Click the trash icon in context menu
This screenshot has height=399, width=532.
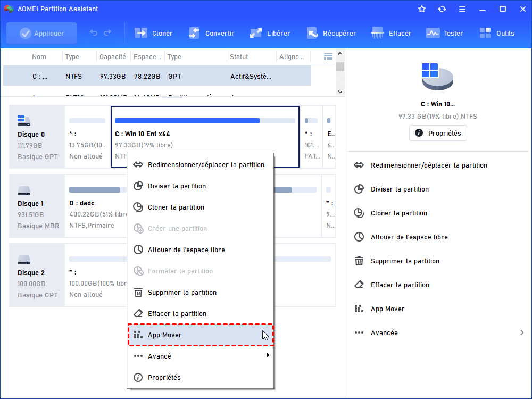138,293
